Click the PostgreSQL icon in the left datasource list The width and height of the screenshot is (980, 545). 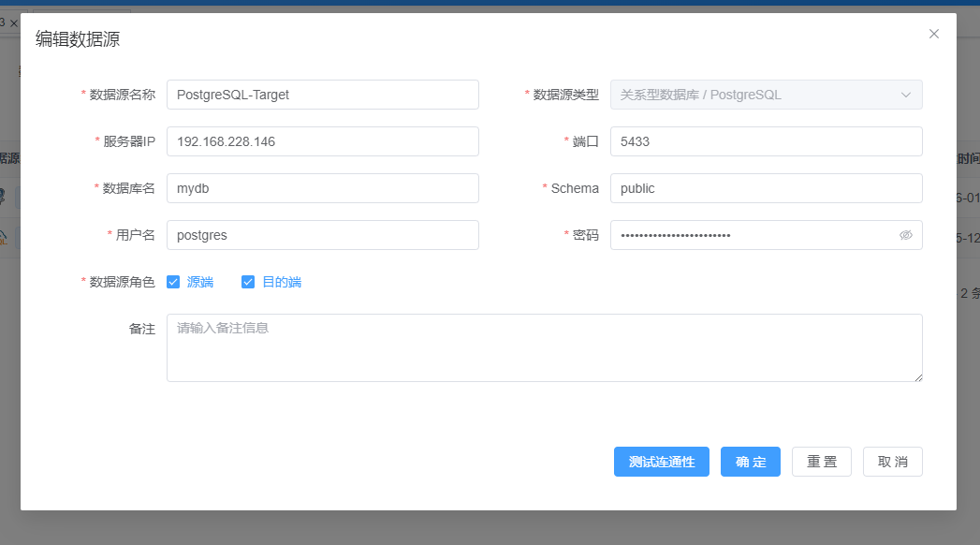click(x=7, y=237)
